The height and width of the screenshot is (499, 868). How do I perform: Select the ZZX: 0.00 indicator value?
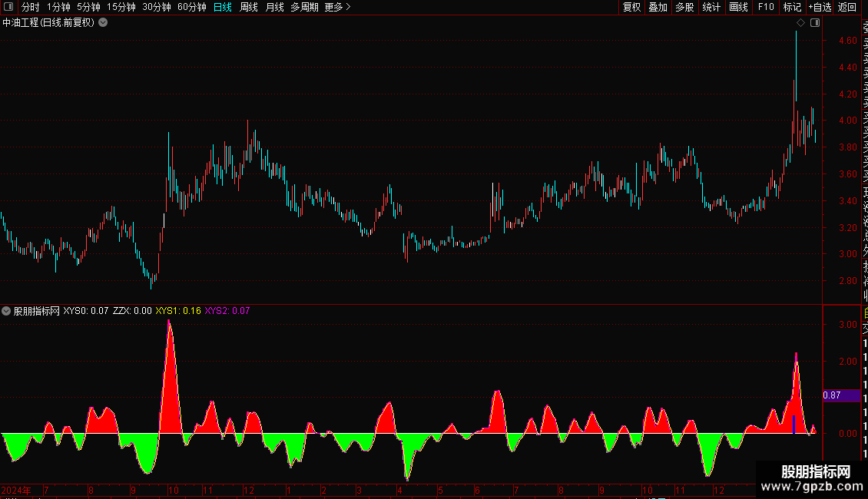[132, 311]
